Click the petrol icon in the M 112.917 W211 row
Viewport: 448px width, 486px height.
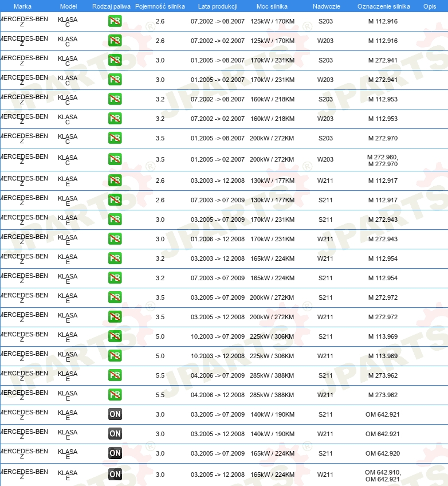pyautogui.click(x=115, y=181)
